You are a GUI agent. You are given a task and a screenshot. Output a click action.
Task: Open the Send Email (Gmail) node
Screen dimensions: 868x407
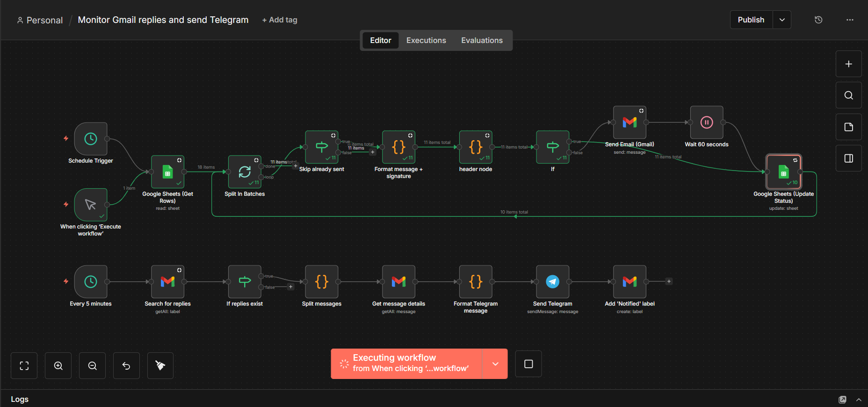pyautogui.click(x=629, y=122)
